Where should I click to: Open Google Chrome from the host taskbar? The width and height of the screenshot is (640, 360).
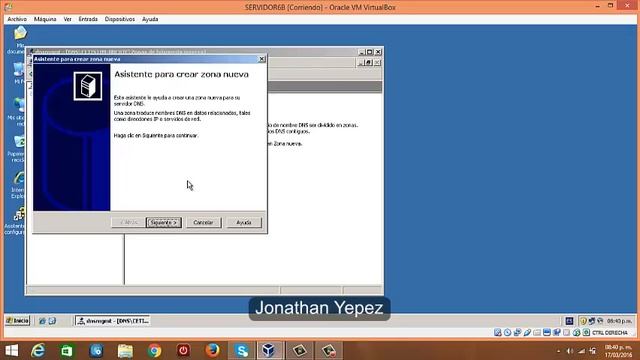(x=154, y=351)
